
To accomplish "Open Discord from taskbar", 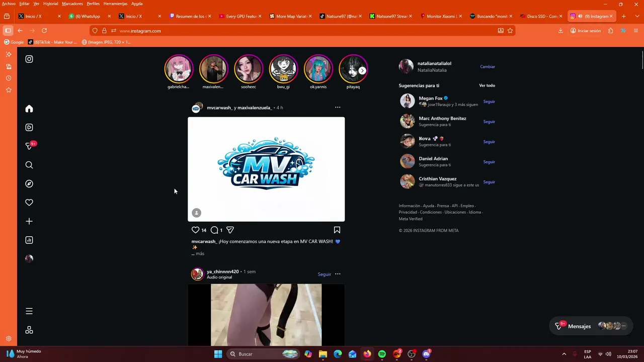I will [x=427, y=354].
